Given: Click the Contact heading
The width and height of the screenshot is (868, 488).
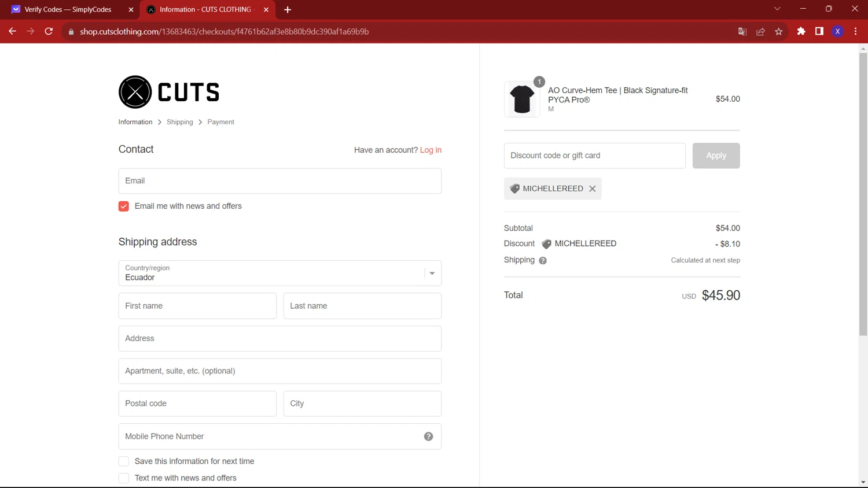Looking at the screenshot, I should (136, 149).
